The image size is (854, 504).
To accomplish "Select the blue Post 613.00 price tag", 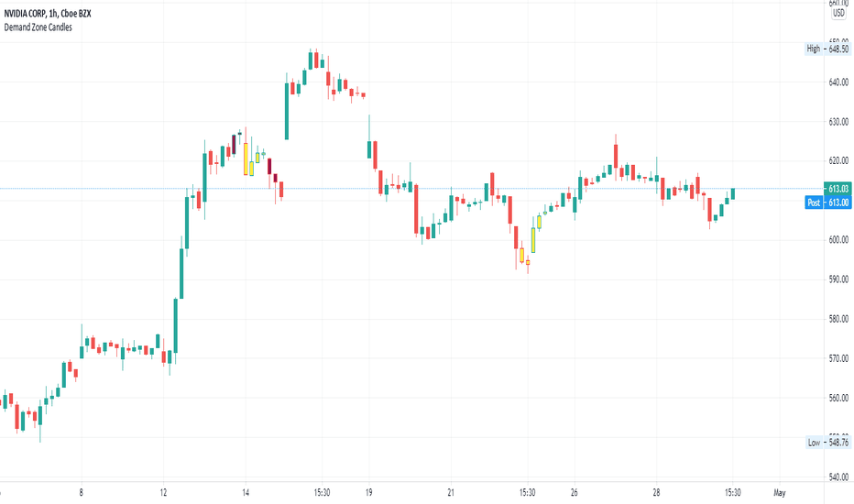I will pos(827,203).
